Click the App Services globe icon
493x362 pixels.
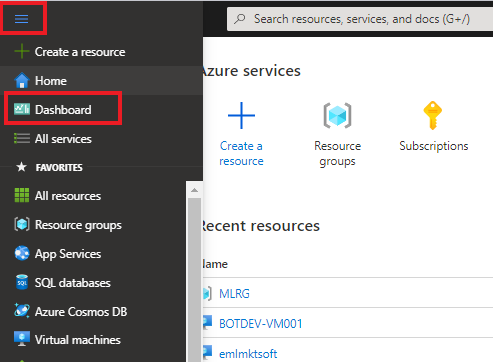pyautogui.click(x=22, y=253)
